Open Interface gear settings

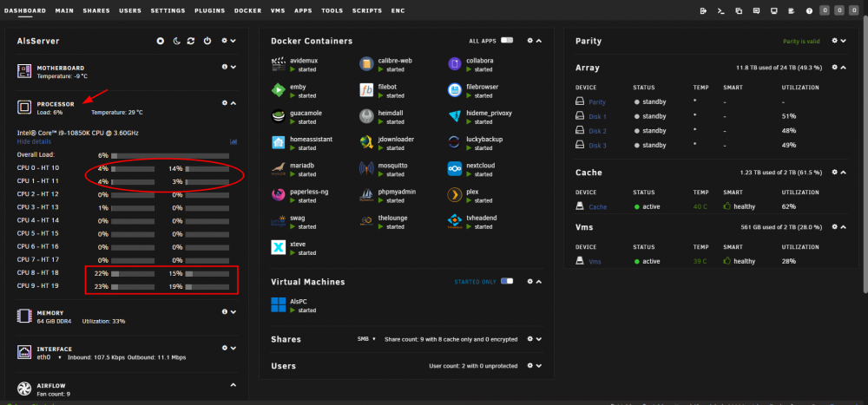click(x=224, y=348)
